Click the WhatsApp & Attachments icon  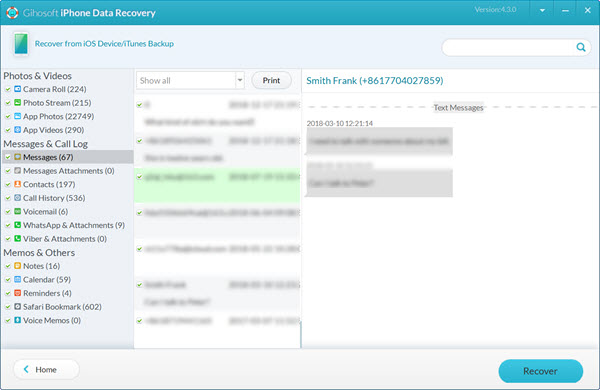(x=17, y=225)
